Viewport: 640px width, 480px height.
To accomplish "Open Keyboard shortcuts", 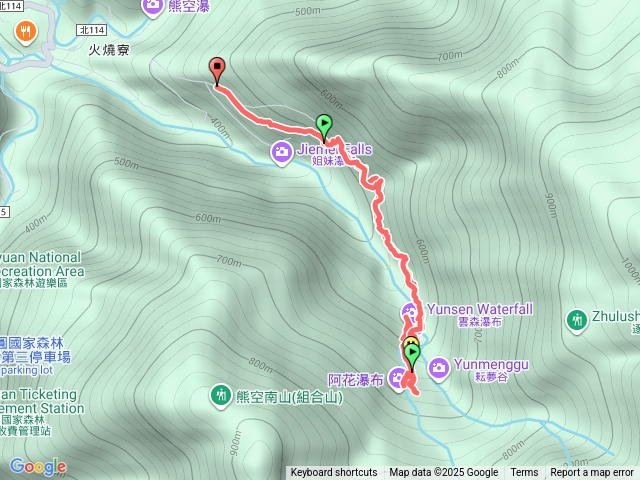I will (x=334, y=473).
